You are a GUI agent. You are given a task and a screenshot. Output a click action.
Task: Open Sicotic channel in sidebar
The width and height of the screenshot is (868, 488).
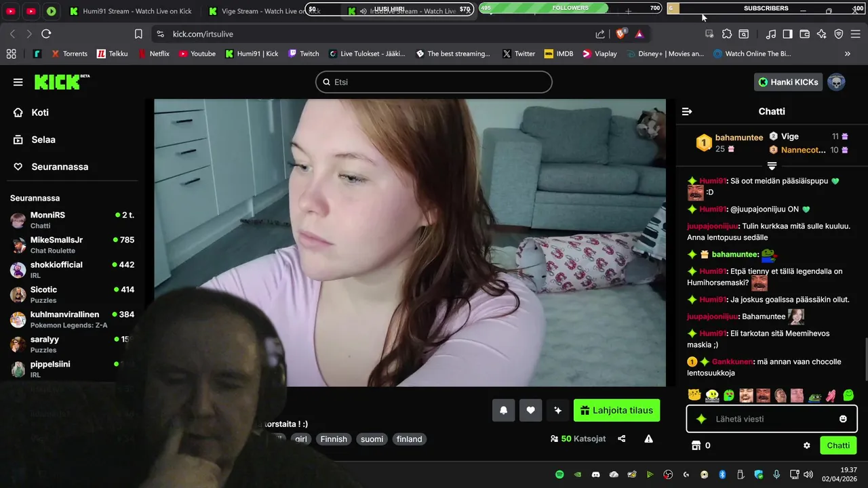pos(72,294)
